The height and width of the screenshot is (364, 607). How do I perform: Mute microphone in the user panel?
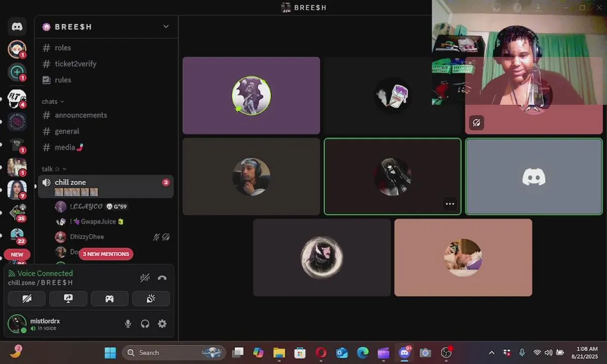point(128,324)
